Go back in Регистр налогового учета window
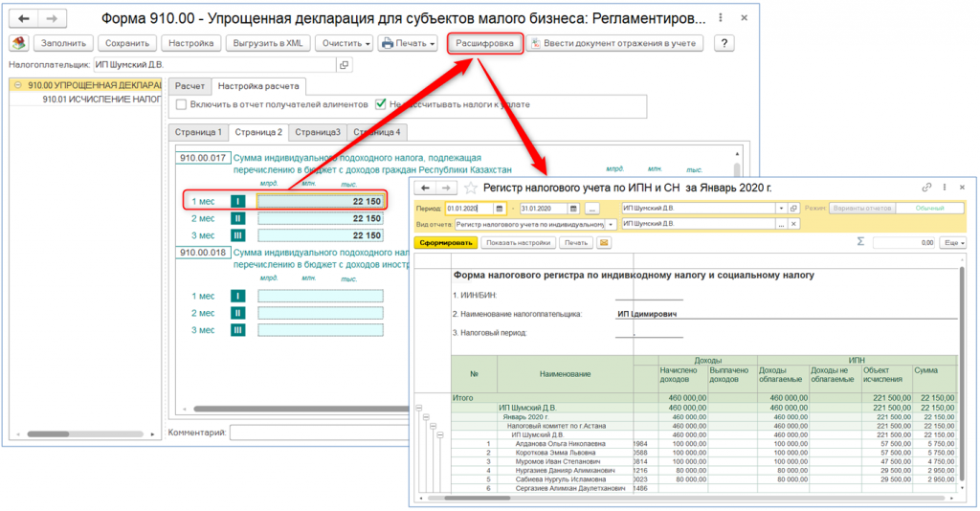 (425, 188)
